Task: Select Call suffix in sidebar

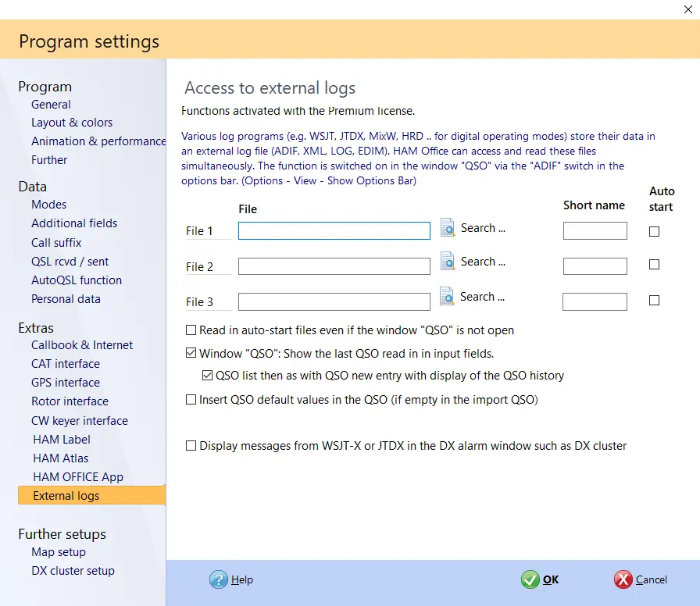Action: point(56,243)
